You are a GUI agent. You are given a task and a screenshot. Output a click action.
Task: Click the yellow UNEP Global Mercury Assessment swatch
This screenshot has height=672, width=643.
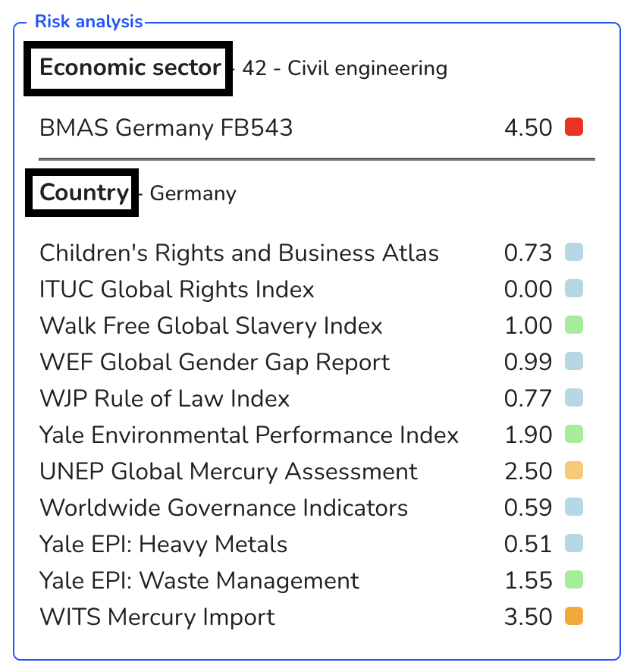click(573, 470)
